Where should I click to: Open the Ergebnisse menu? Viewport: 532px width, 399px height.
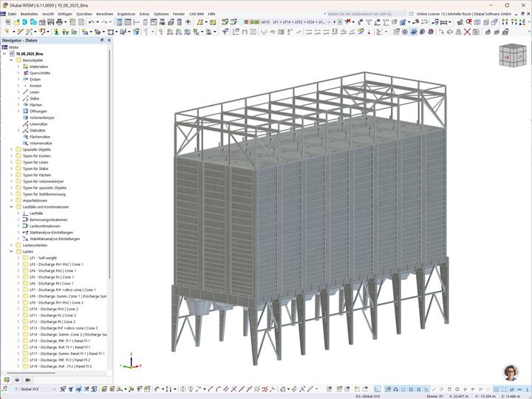[x=126, y=14]
